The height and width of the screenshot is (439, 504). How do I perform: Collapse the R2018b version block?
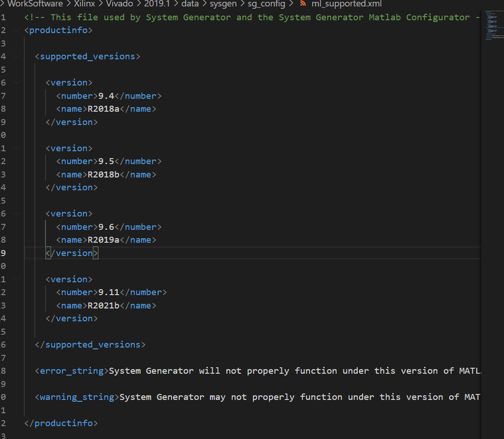click(16, 148)
